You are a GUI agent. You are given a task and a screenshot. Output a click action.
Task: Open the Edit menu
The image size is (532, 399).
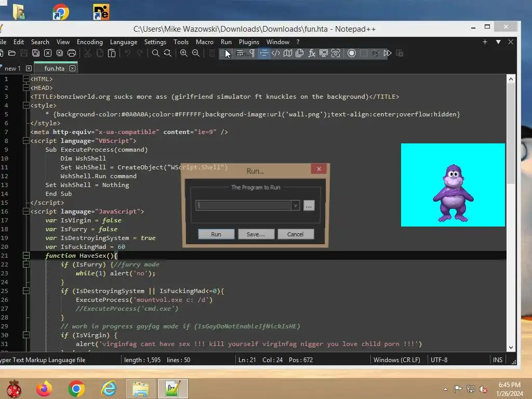[19, 42]
